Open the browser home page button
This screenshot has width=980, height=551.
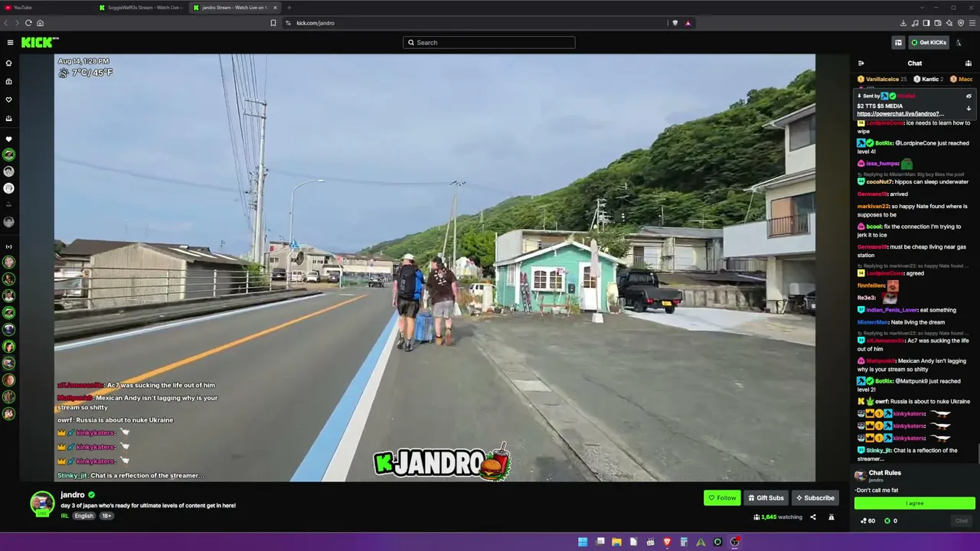click(40, 23)
